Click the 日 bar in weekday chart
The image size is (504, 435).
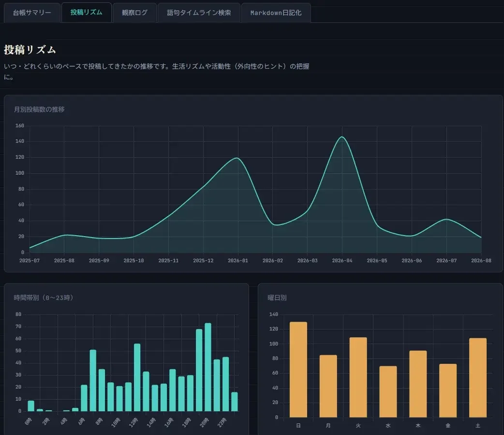coord(298,370)
